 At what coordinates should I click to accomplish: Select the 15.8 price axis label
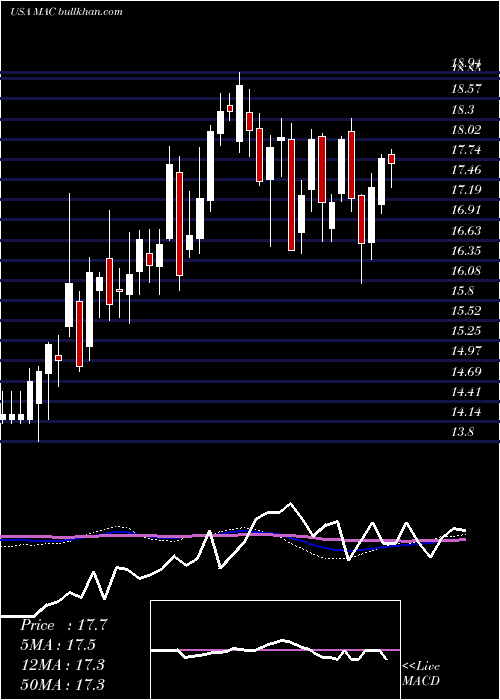point(462,291)
